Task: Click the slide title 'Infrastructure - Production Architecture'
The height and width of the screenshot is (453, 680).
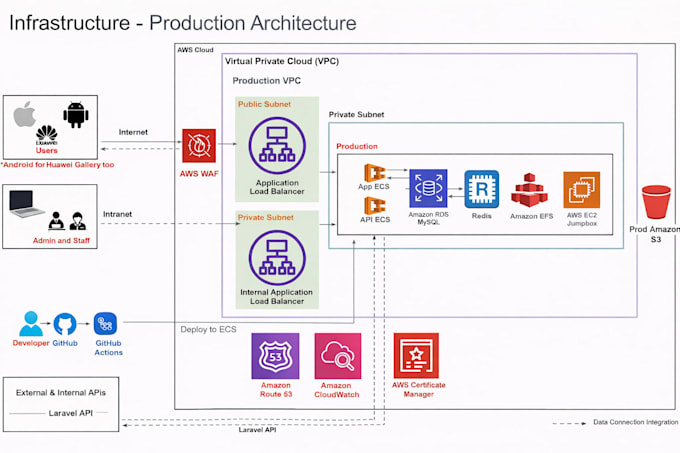Action: tap(183, 23)
